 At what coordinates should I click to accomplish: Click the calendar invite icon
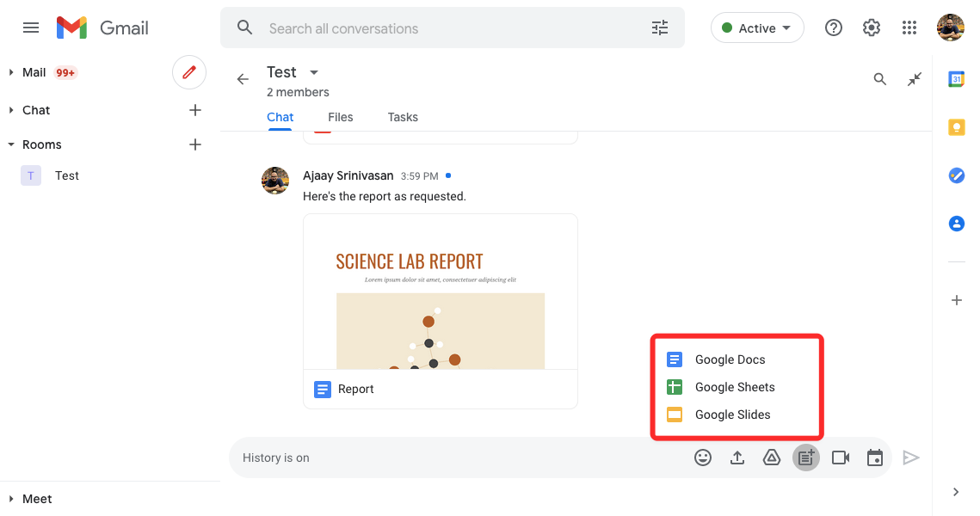[875, 458]
